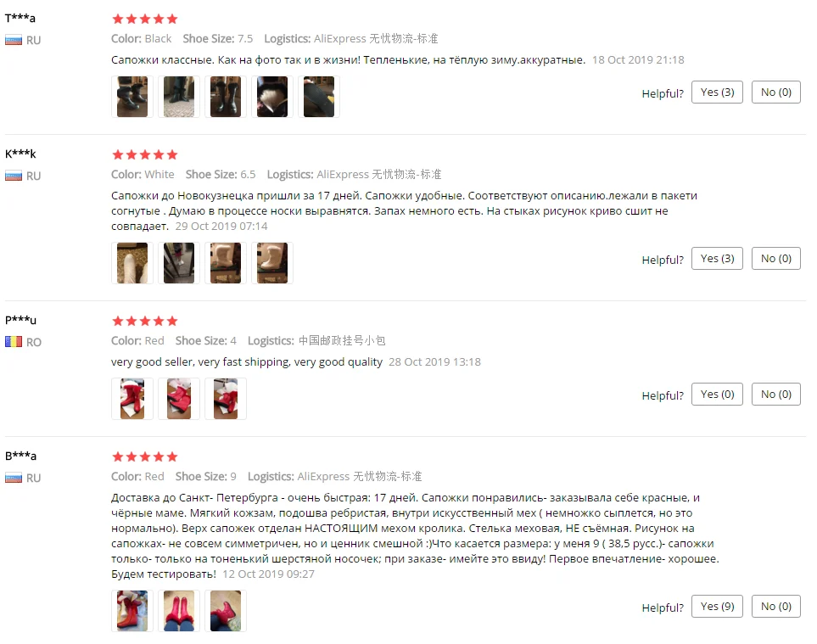Open third photo in P***u's review
Image resolution: width=817 pixels, height=644 pixels.
[x=226, y=399]
